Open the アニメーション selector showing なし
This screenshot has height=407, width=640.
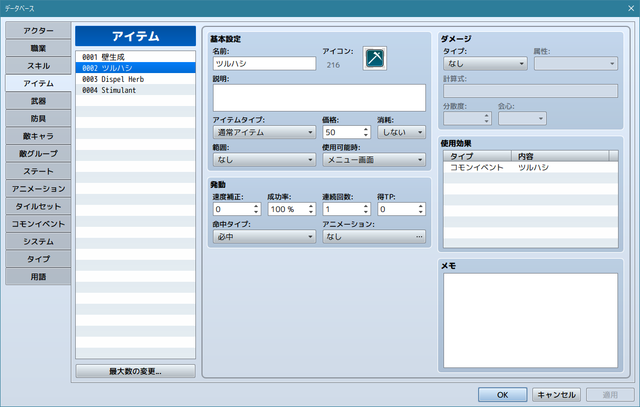(374, 236)
